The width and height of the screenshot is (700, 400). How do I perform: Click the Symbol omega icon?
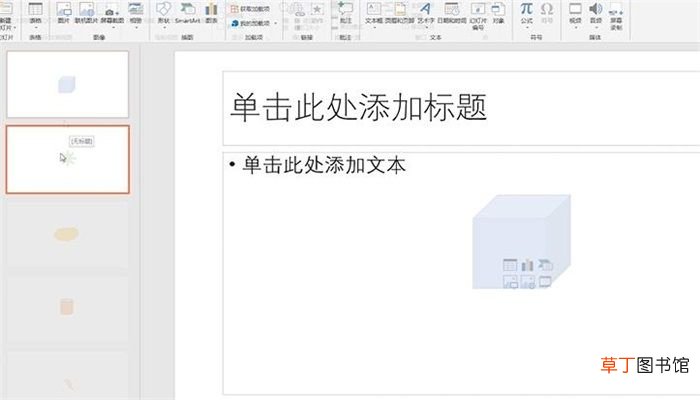click(x=547, y=8)
